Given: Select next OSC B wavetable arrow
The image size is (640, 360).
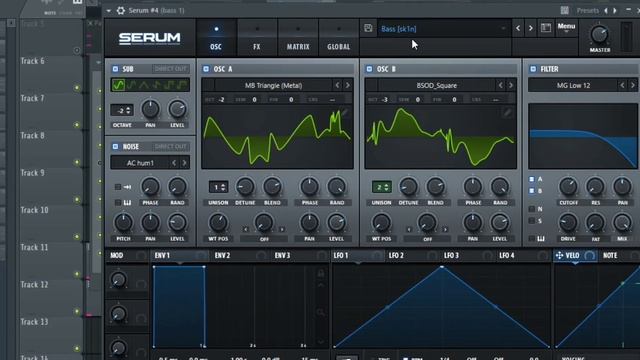Looking at the screenshot, I should [x=511, y=85].
